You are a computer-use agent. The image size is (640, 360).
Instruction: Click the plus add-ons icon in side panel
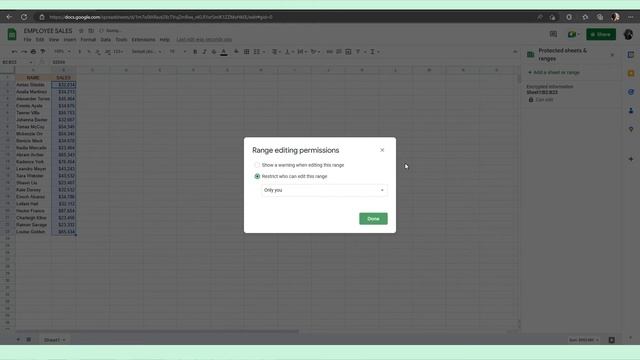[631, 159]
